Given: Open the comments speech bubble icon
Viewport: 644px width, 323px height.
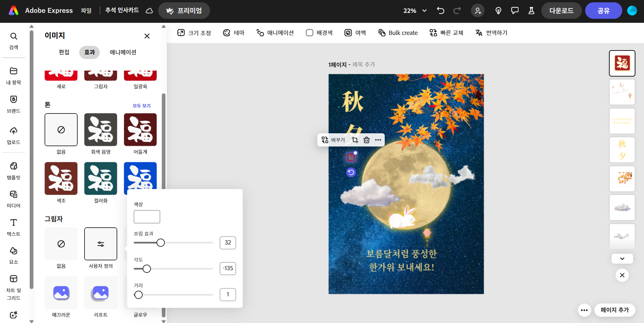Looking at the screenshot, I should pos(515,11).
